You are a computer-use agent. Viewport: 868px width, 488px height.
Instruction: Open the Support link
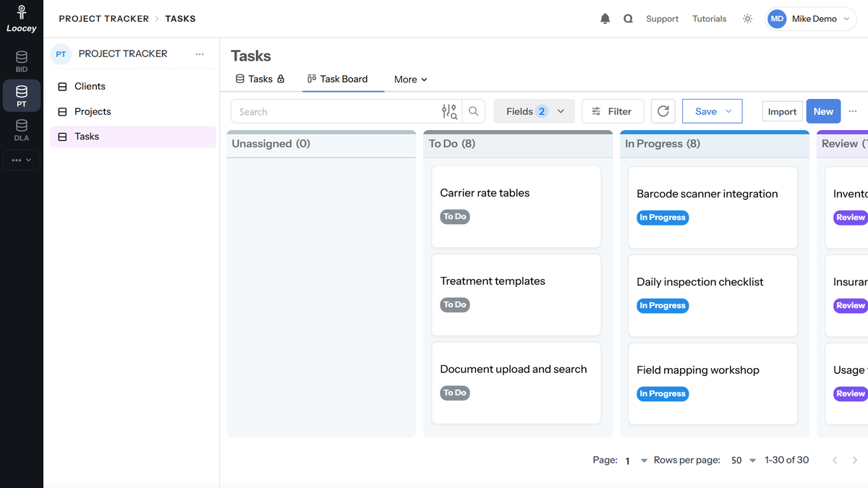(x=662, y=19)
